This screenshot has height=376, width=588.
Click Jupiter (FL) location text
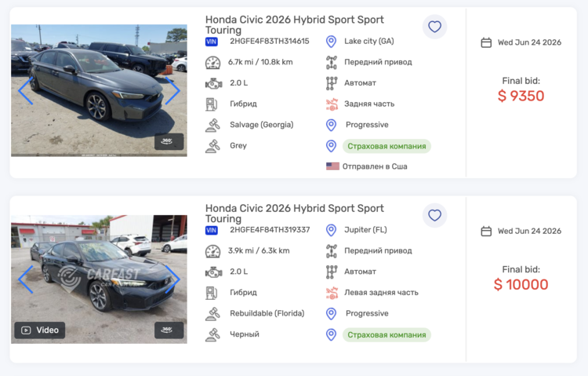pos(365,229)
